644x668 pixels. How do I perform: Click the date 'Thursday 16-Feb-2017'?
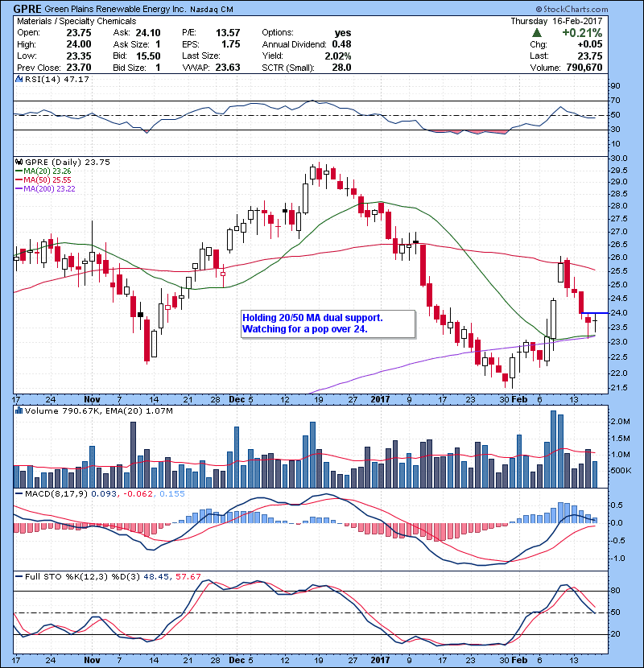(x=556, y=21)
